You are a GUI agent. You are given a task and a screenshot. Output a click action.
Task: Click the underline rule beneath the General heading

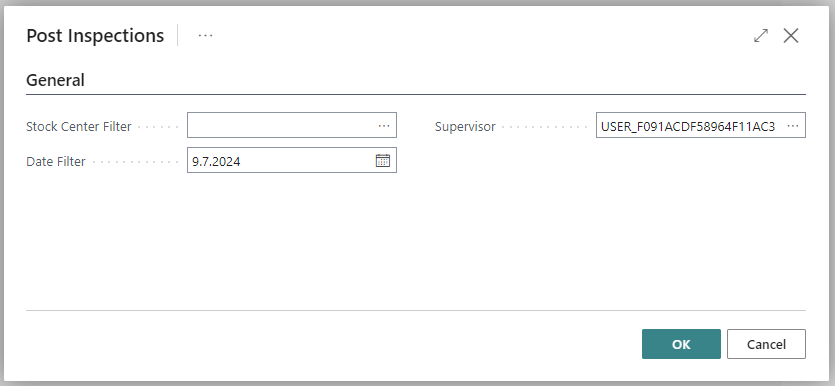(x=416, y=94)
